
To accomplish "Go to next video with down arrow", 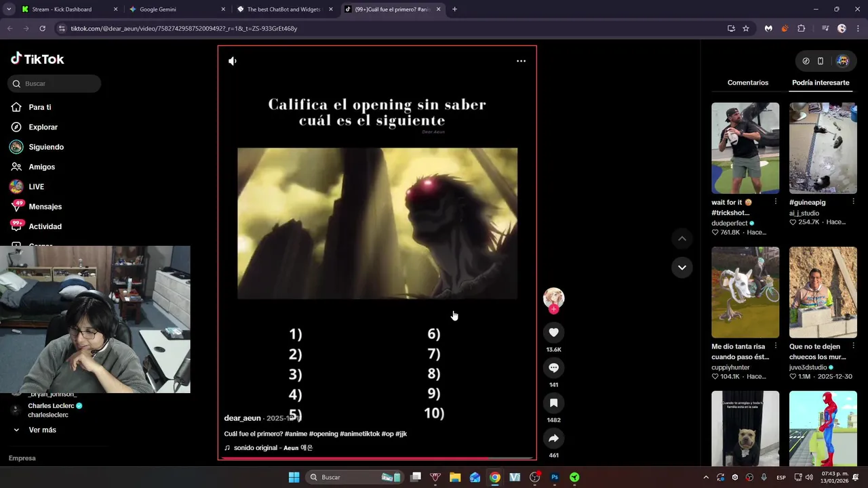I will [682, 267].
